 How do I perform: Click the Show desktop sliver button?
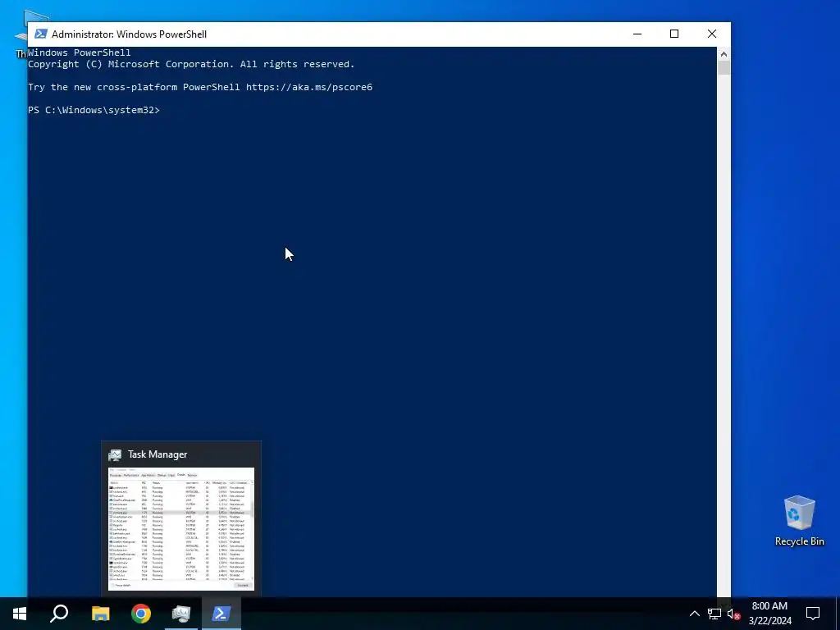pyautogui.click(x=838, y=614)
